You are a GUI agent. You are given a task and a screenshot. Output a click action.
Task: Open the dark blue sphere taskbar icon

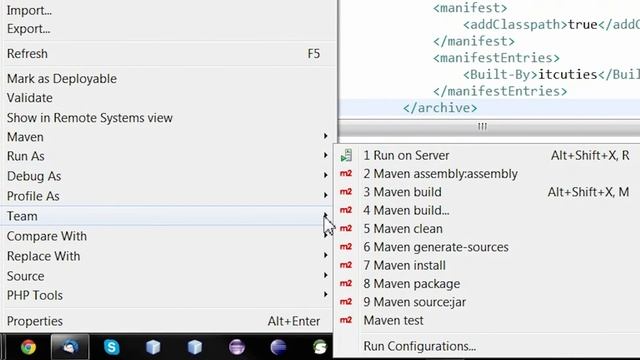click(x=278, y=347)
